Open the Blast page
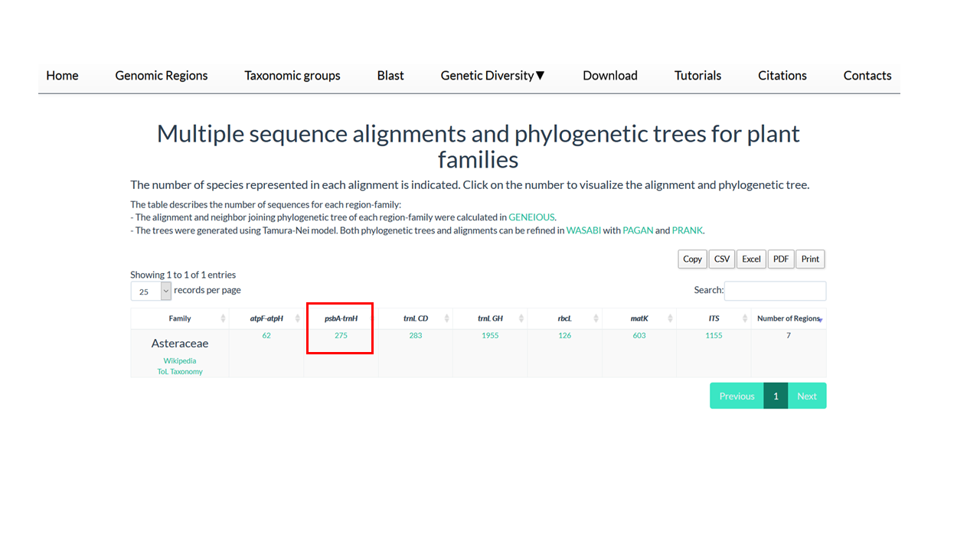The width and height of the screenshot is (980, 551). (390, 75)
